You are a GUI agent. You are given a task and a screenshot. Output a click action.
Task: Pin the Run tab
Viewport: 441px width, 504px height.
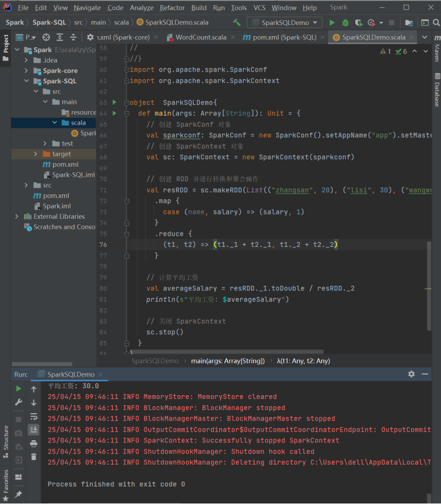tap(19, 494)
